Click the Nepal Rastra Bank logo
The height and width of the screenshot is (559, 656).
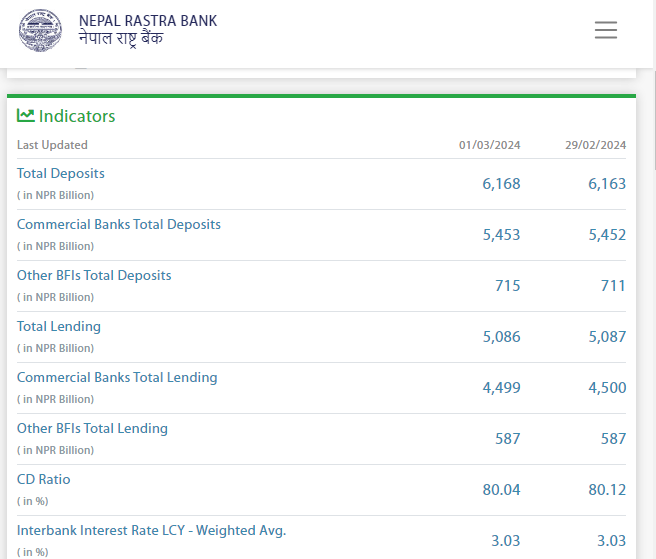pos(40,30)
